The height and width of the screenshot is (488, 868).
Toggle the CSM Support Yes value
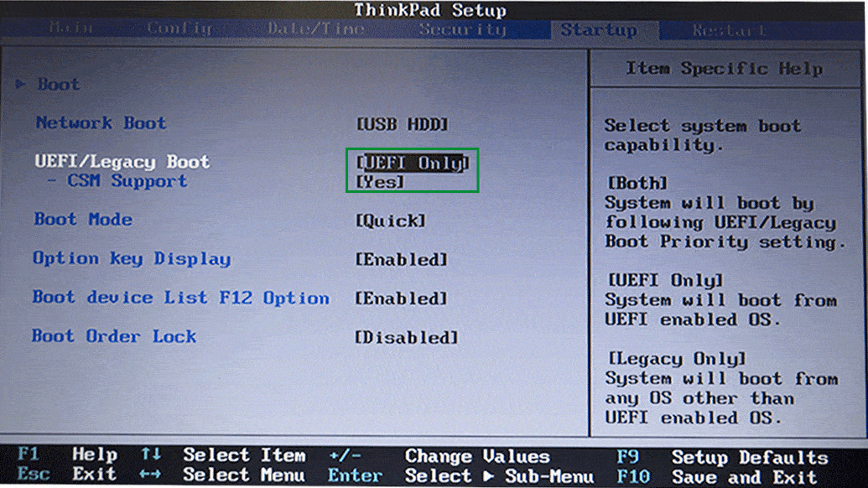pos(380,182)
